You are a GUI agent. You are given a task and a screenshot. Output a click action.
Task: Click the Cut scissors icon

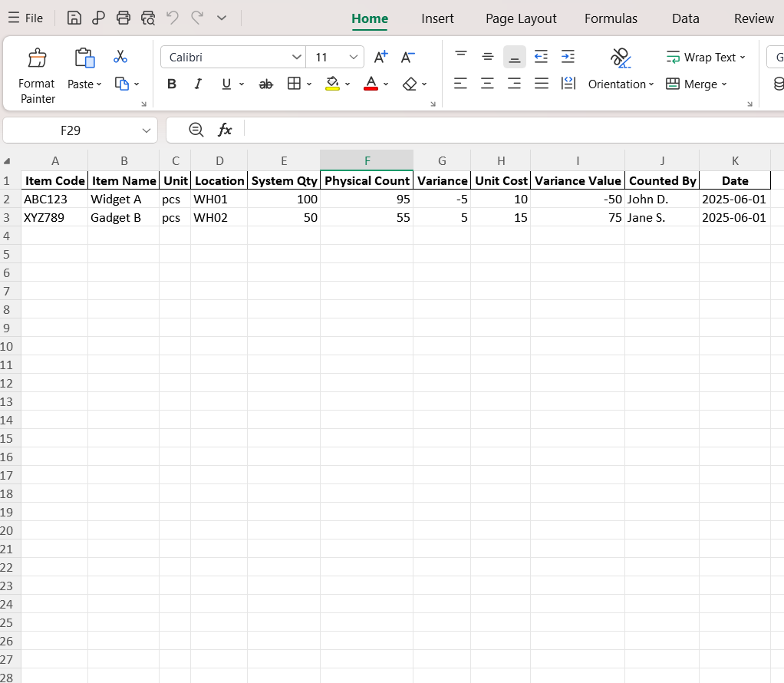[120, 57]
